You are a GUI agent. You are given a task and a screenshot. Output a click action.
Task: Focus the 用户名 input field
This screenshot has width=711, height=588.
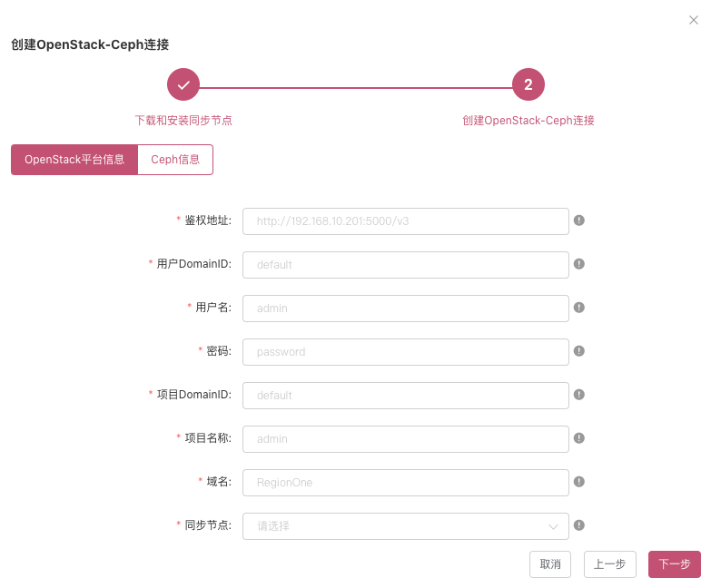click(x=406, y=308)
